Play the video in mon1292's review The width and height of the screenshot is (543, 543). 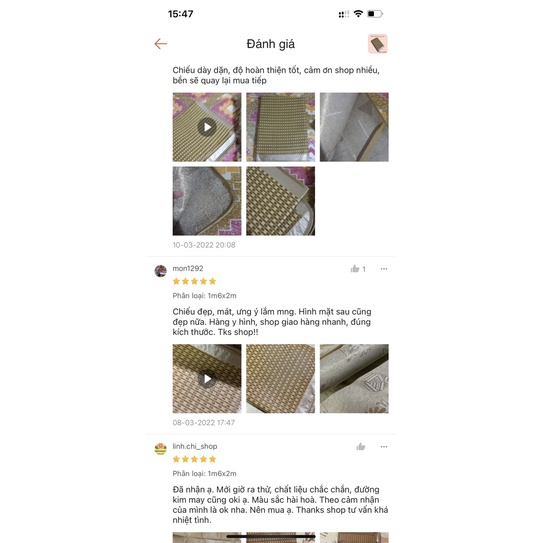point(207,379)
